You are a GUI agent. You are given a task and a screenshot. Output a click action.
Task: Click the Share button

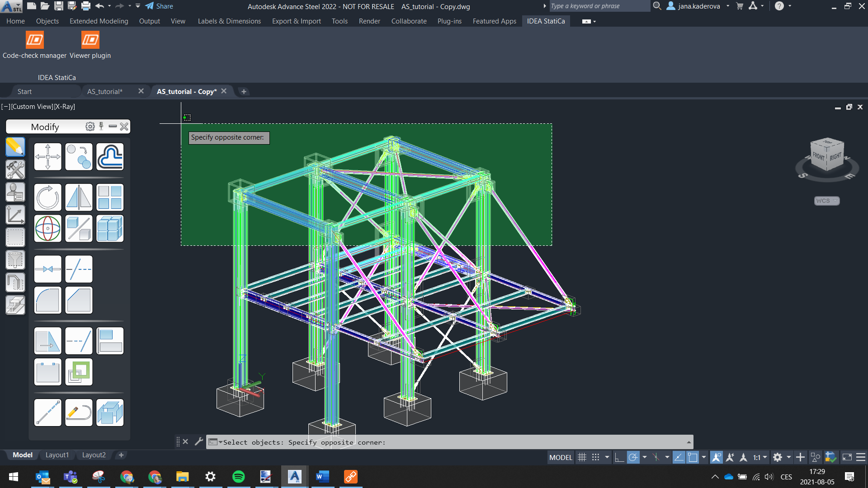click(x=159, y=6)
